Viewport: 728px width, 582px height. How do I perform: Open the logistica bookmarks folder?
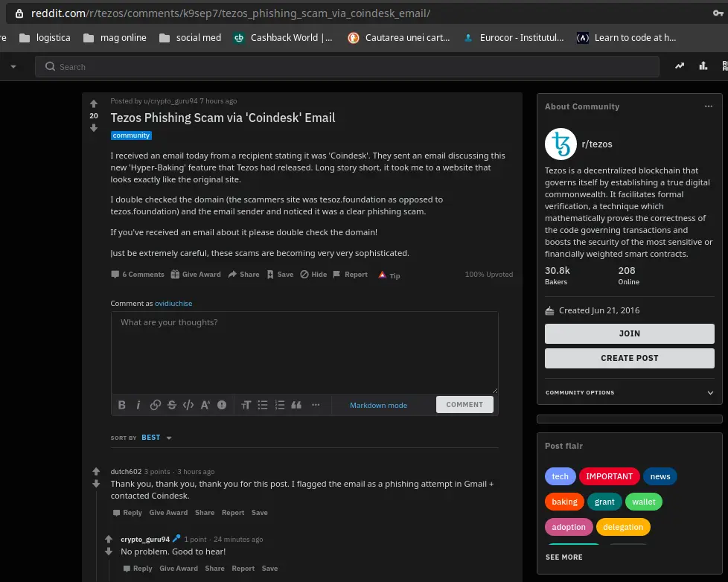point(45,38)
